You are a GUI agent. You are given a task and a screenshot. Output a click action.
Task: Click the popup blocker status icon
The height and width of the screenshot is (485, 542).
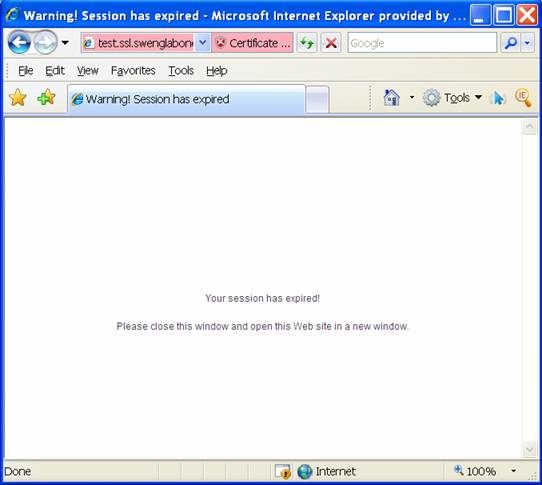coord(282,471)
